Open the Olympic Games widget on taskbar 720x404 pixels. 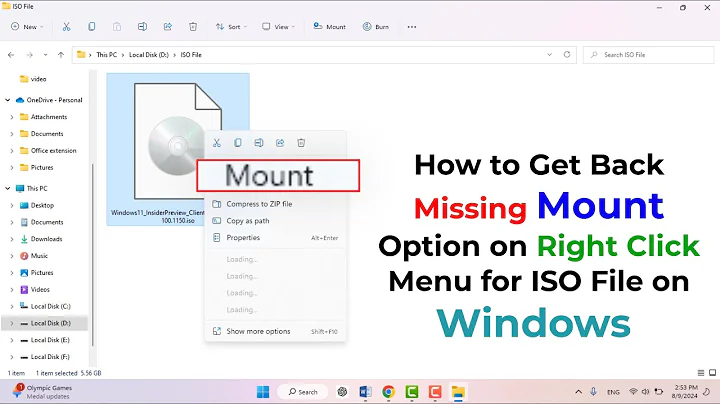tap(42, 392)
